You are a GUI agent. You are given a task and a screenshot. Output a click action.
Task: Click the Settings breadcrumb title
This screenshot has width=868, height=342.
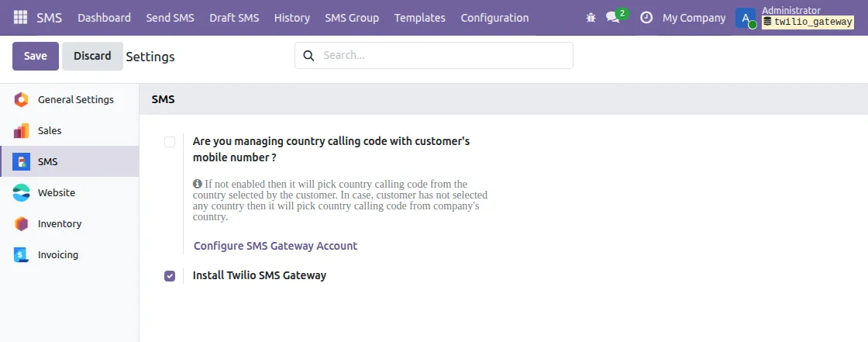coord(150,57)
